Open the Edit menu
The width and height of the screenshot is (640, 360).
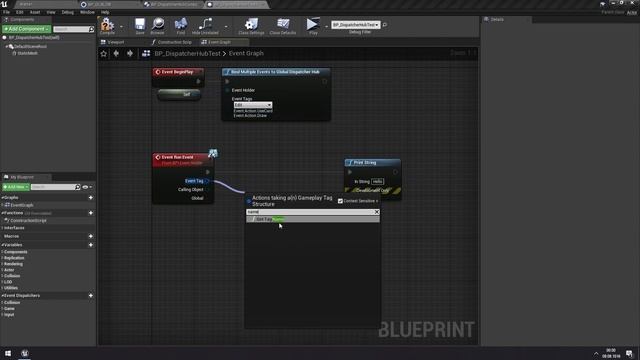[x=20, y=12]
